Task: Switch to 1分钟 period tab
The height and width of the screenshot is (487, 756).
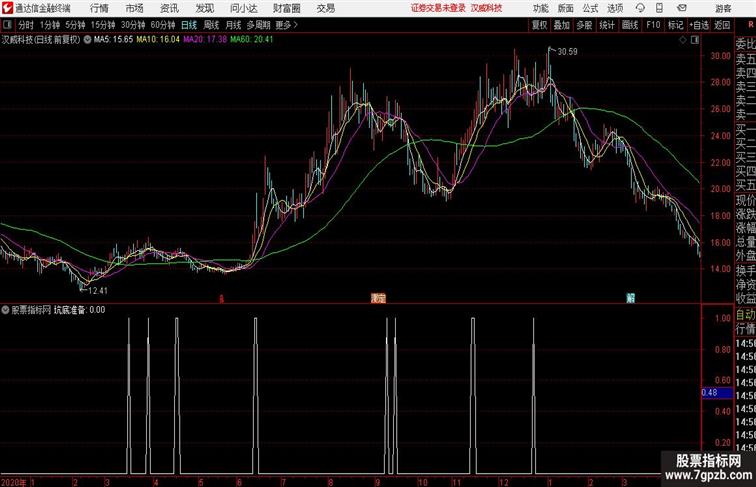Action: 50,25
